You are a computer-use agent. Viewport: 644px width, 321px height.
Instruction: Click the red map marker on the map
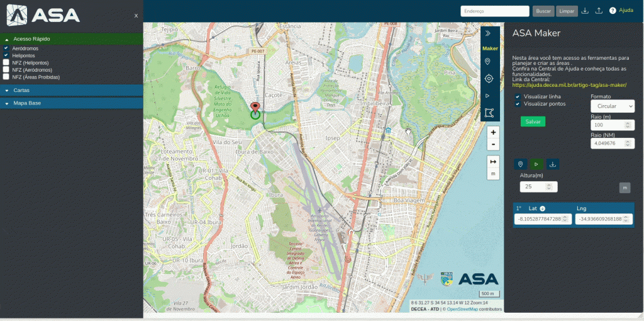pos(255,108)
